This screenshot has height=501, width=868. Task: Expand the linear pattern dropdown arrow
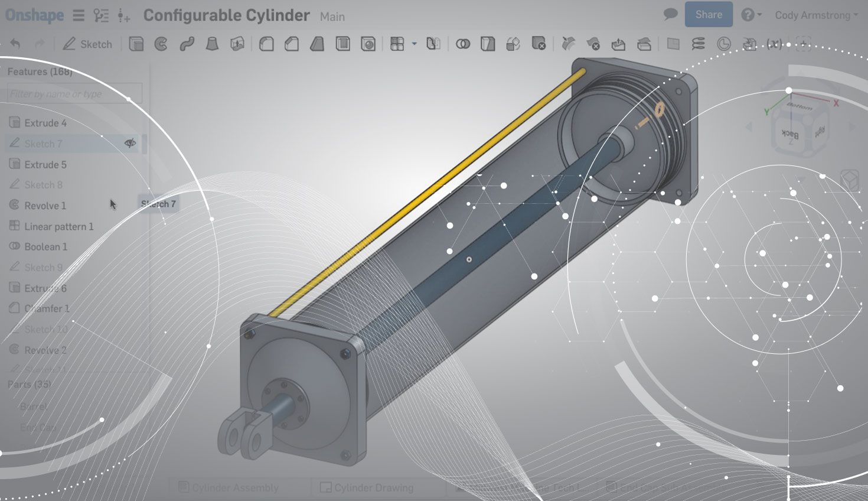pos(414,44)
